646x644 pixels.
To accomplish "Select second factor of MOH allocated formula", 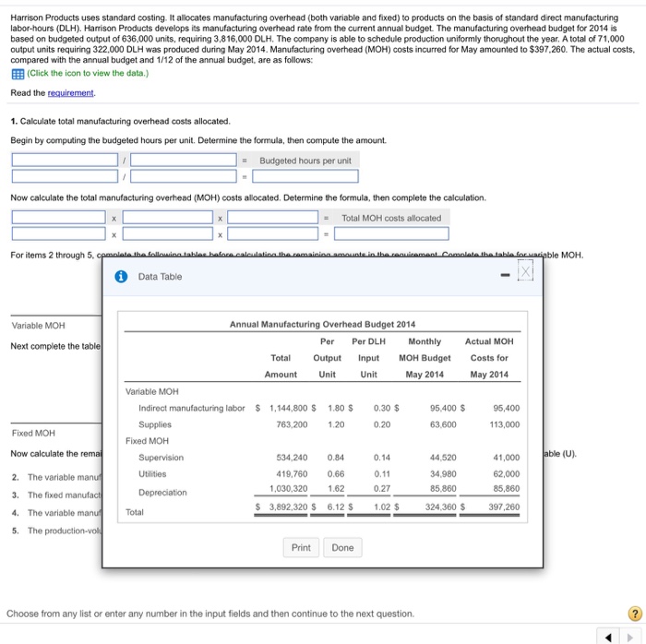I will [168, 218].
